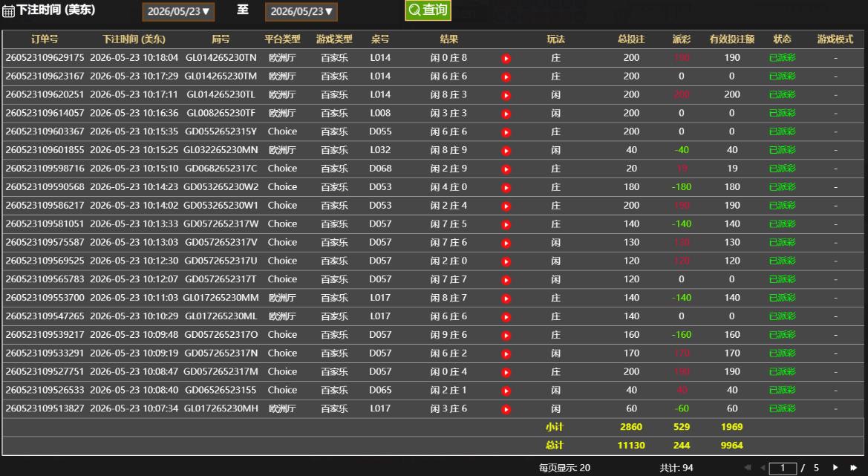Jump to the first page arrow
This screenshot has width=868, height=476.
coord(748,468)
